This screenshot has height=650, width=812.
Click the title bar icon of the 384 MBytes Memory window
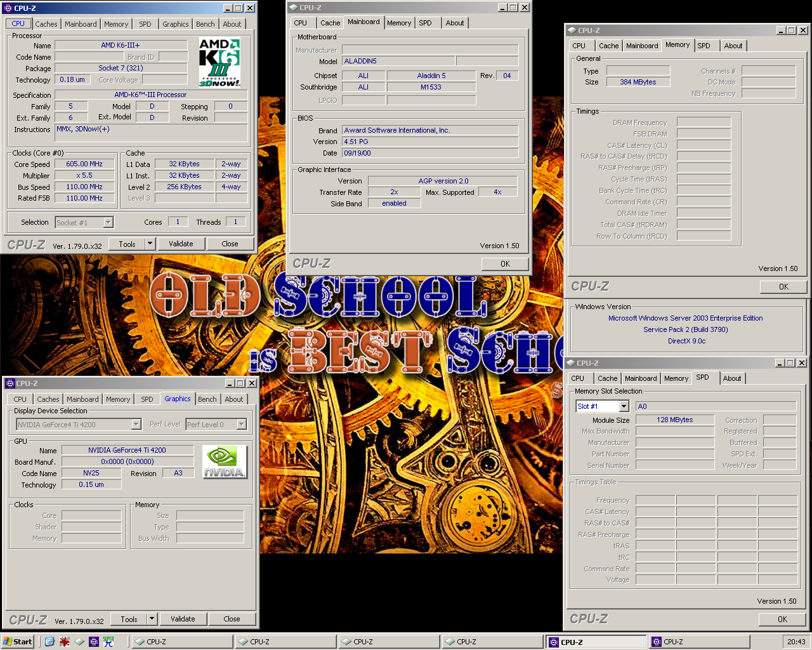pos(571,30)
